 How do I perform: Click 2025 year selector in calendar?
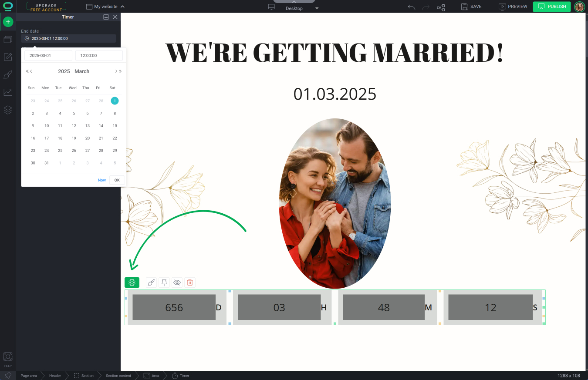click(x=64, y=71)
